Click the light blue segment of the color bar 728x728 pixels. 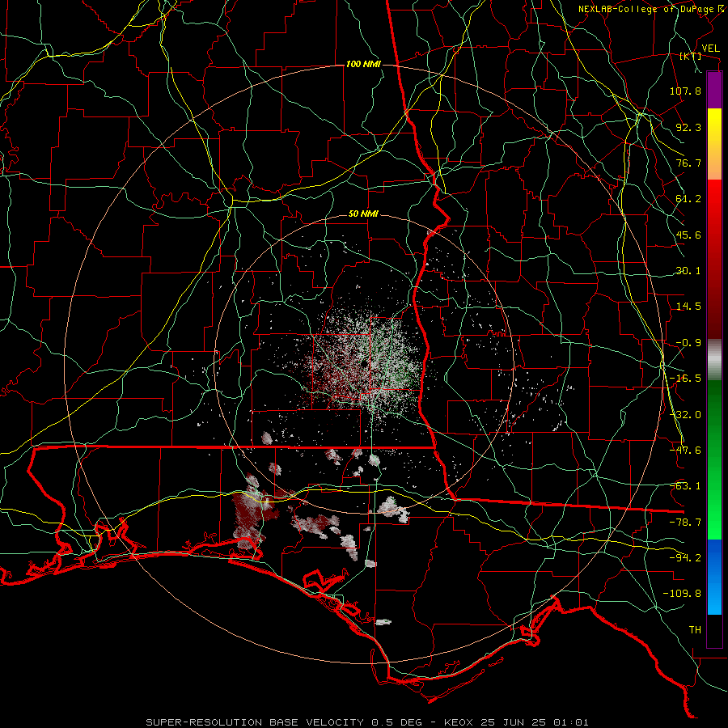click(714, 577)
